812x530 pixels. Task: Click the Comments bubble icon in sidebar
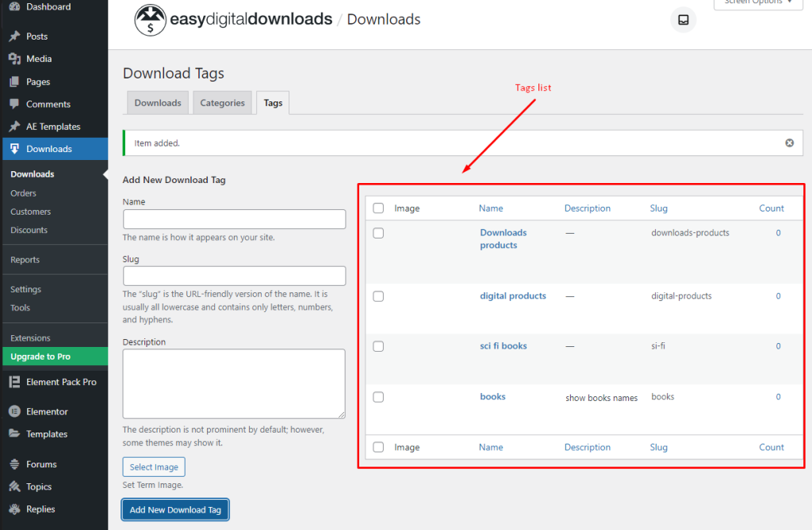point(14,105)
